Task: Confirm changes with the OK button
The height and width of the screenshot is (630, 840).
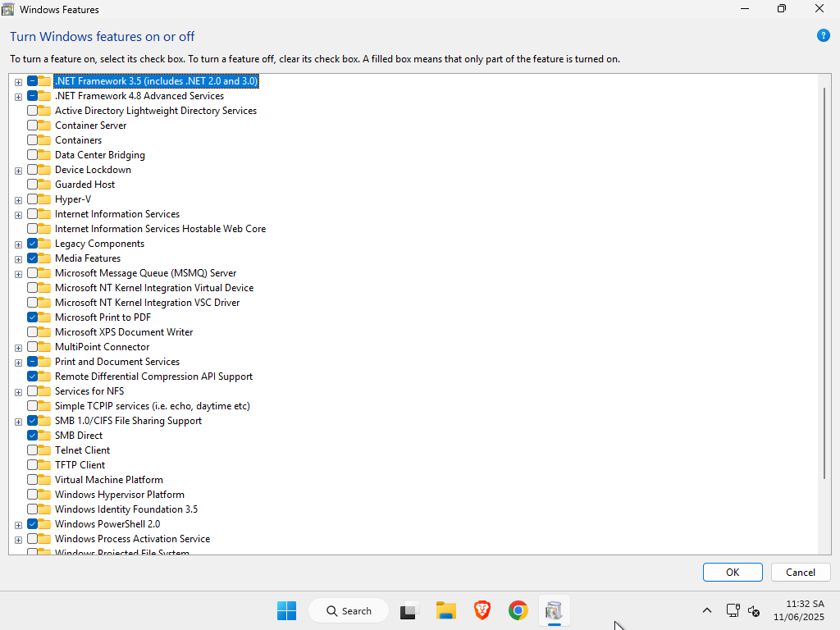Action: click(x=732, y=573)
